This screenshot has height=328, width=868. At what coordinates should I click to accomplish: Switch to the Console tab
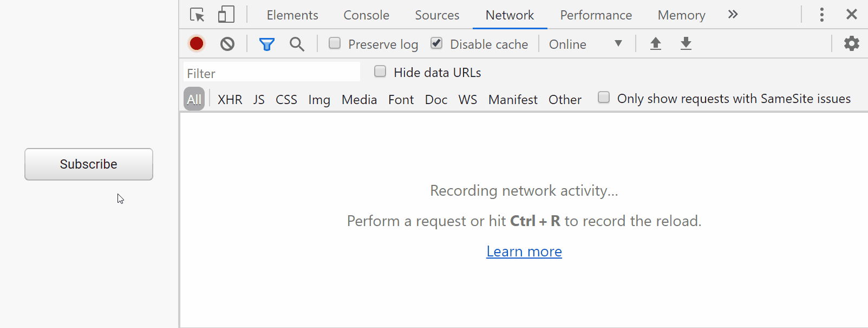coord(367,15)
